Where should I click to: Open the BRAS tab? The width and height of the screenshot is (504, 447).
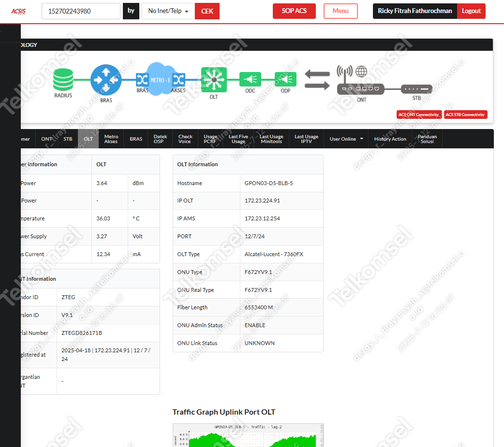[x=136, y=139]
